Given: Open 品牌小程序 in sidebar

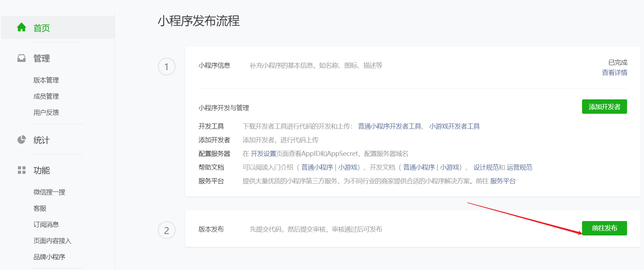Looking at the screenshot, I should click(x=49, y=257).
